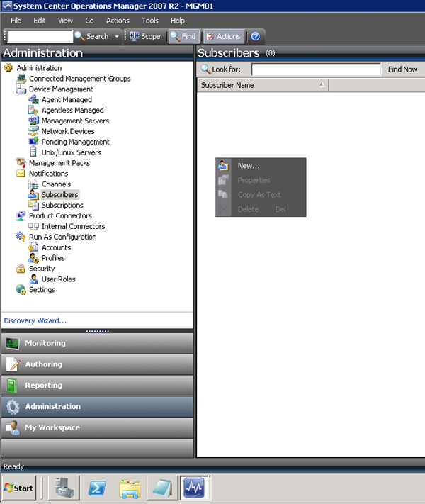Click the Device Management icon
The image size is (425, 504).
tap(21, 89)
